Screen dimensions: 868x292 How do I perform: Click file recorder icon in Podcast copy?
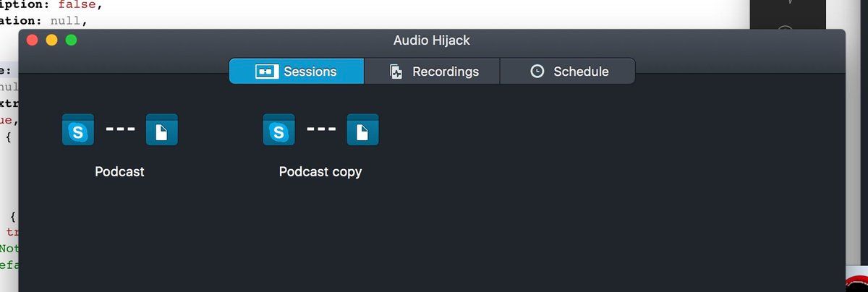pyautogui.click(x=362, y=130)
